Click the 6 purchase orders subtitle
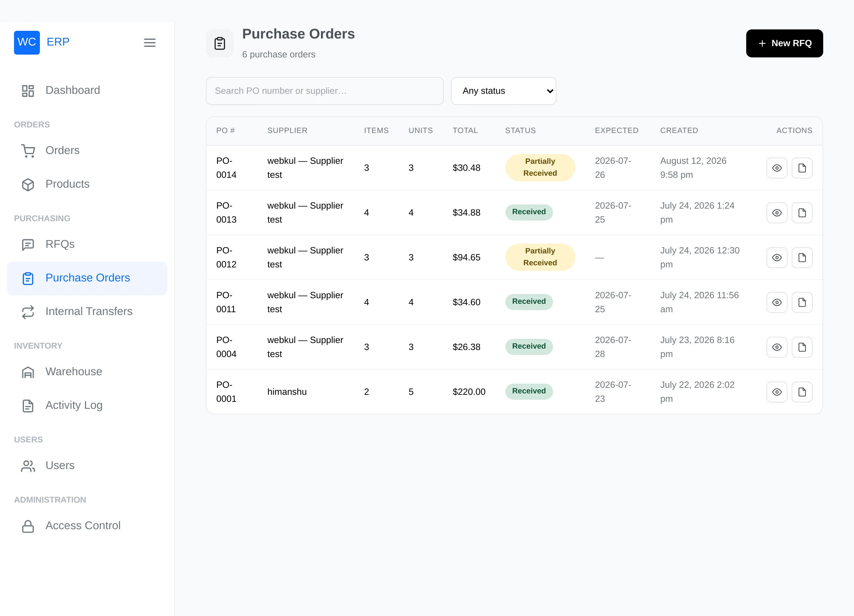854x616 pixels. 279,55
